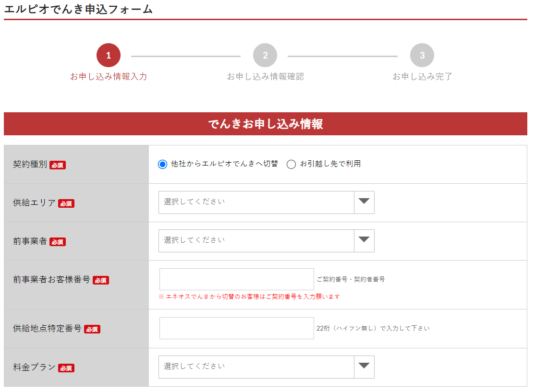The image size is (535, 392).
Task: Open the 前事業者 dropdown
Action: click(266, 241)
